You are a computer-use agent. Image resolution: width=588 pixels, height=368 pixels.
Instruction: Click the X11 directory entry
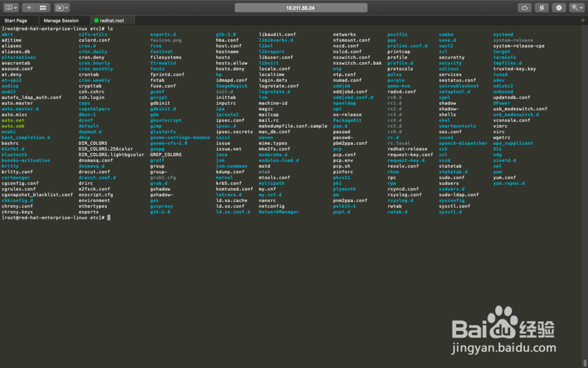pyautogui.click(x=497, y=149)
